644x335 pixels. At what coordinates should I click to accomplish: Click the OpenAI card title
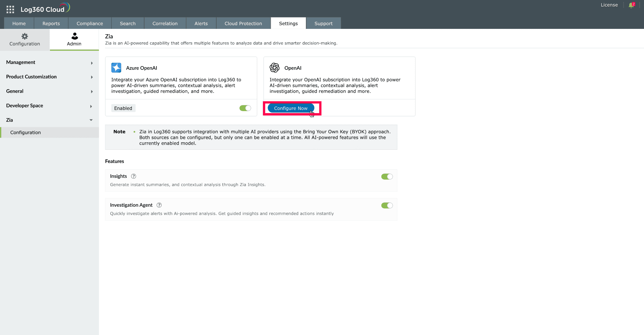pyautogui.click(x=293, y=68)
